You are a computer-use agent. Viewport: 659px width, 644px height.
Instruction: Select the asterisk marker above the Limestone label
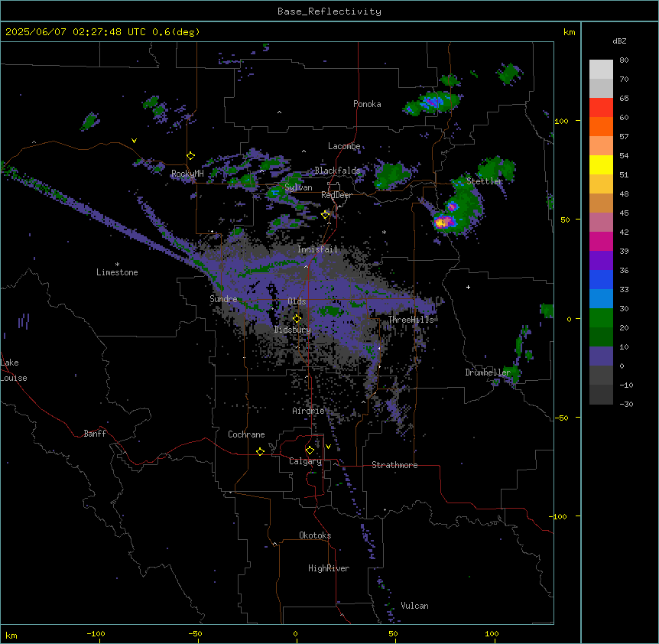coord(117,265)
